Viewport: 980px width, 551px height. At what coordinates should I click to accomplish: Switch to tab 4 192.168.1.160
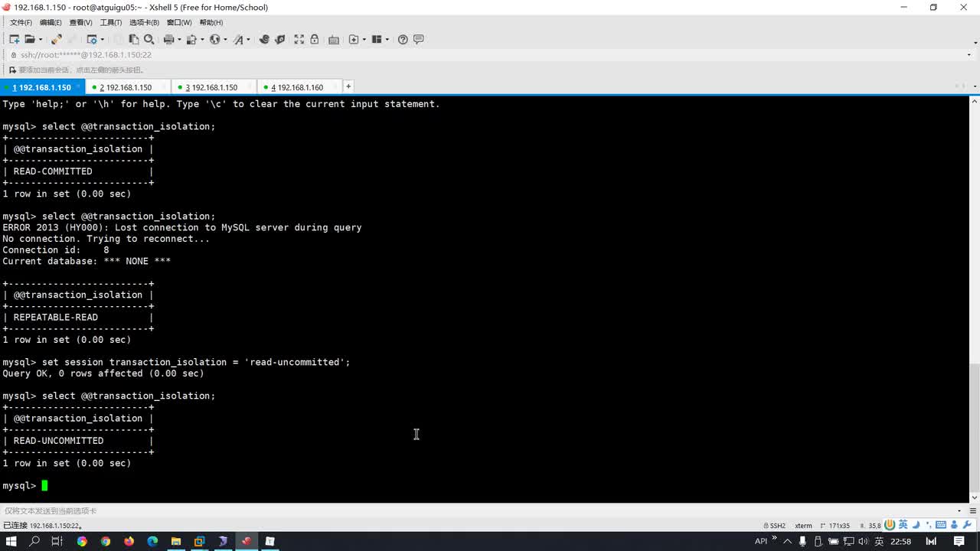(298, 87)
